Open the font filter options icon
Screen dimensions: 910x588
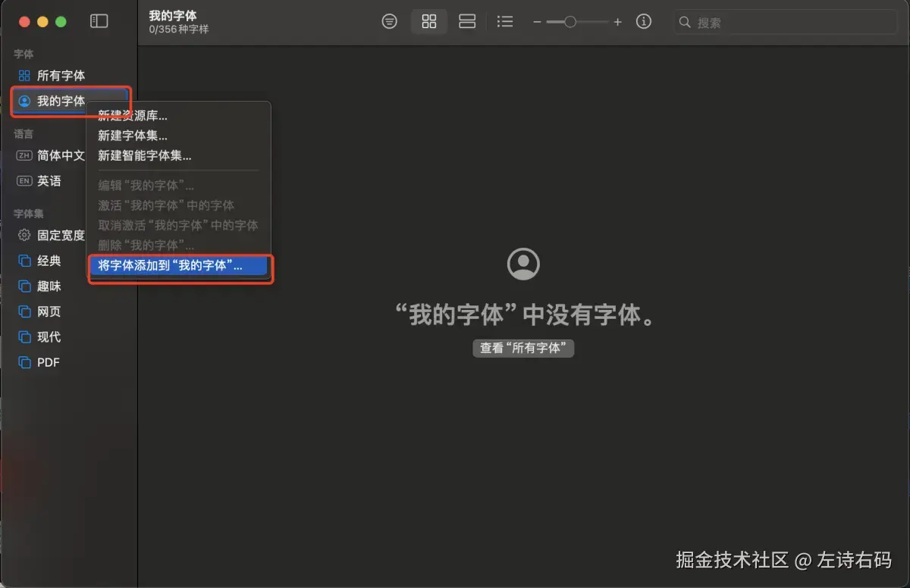[x=389, y=22]
